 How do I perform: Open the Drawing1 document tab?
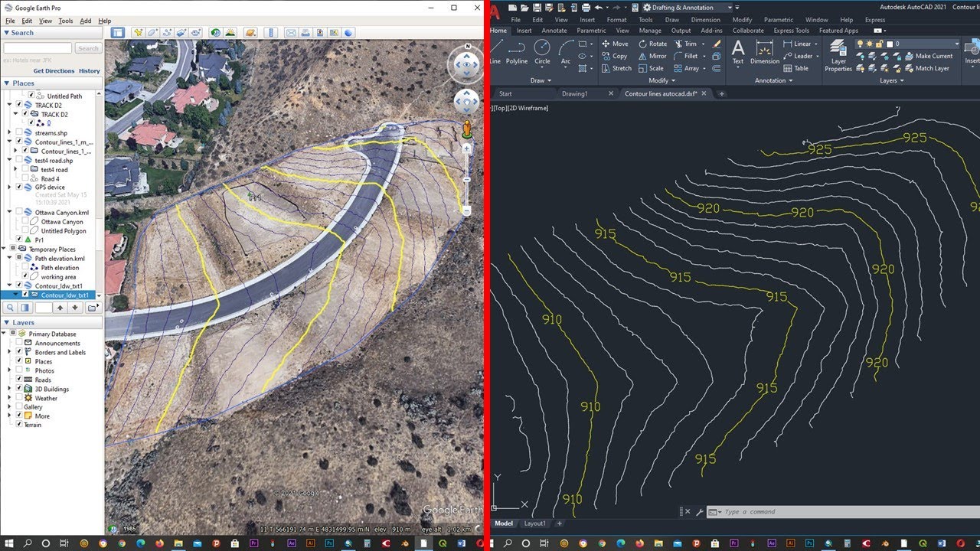click(574, 93)
